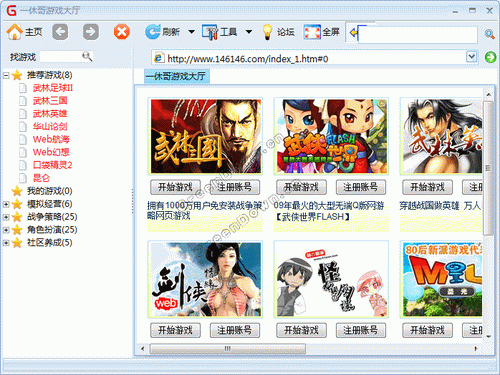Click the URL address field
Image resolution: width=500 pixels, height=375 pixels.
(309, 58)
